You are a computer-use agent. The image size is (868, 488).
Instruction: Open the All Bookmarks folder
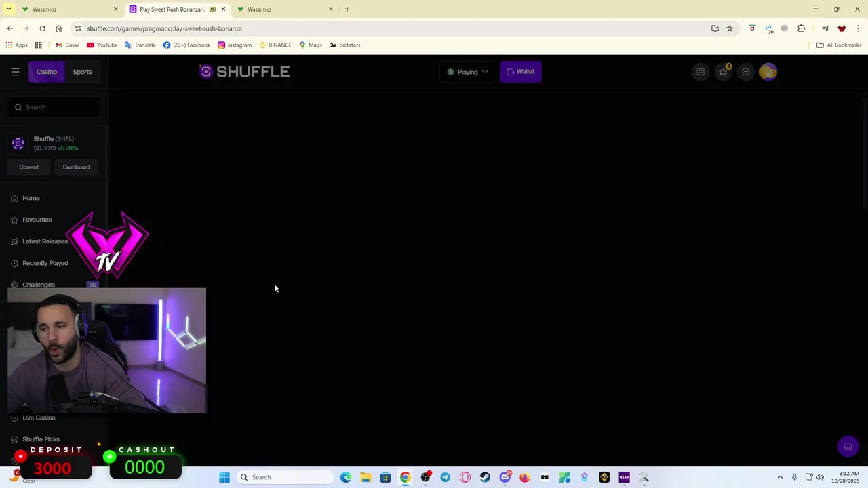839,45
